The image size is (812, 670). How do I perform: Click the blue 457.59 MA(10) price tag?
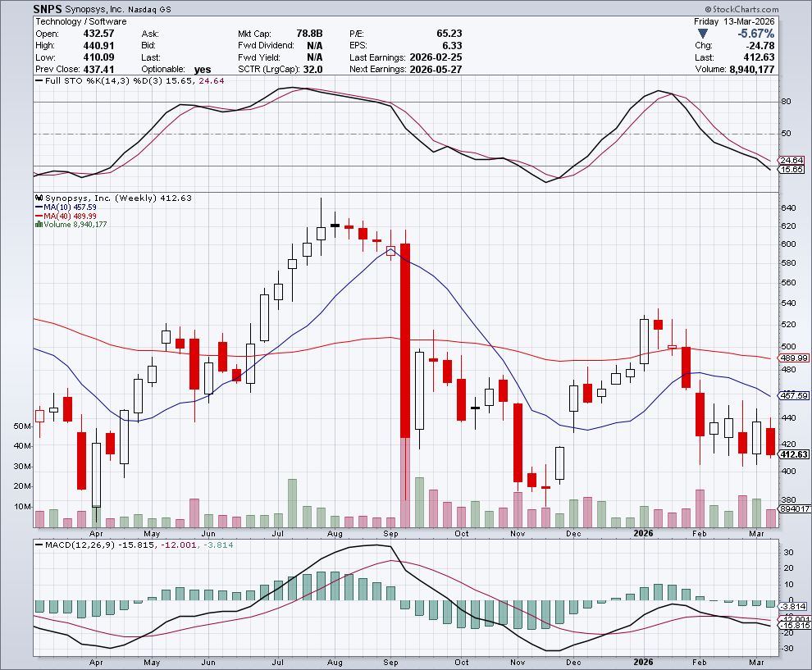pos(794,395)
